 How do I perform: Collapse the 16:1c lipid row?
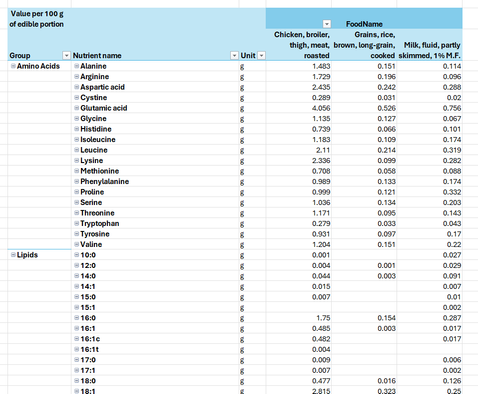77,339
